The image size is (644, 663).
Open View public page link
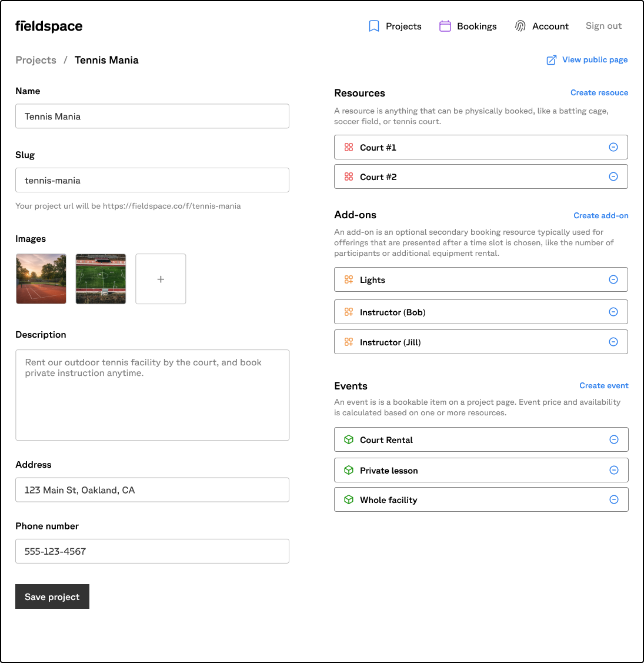point(595,59)
